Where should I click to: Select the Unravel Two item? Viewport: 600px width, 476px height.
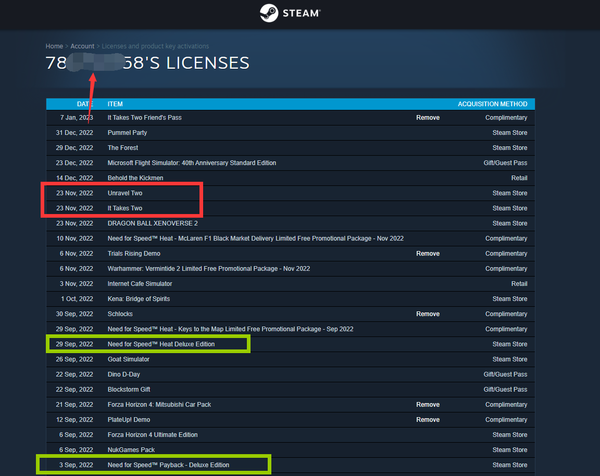tap(125, 193)
